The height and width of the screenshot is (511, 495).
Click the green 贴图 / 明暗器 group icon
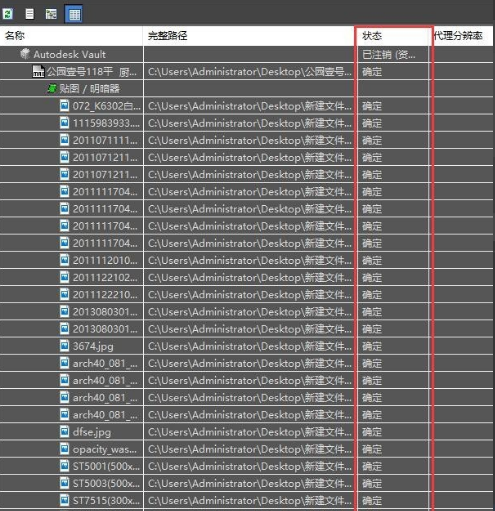click(52, 88)
